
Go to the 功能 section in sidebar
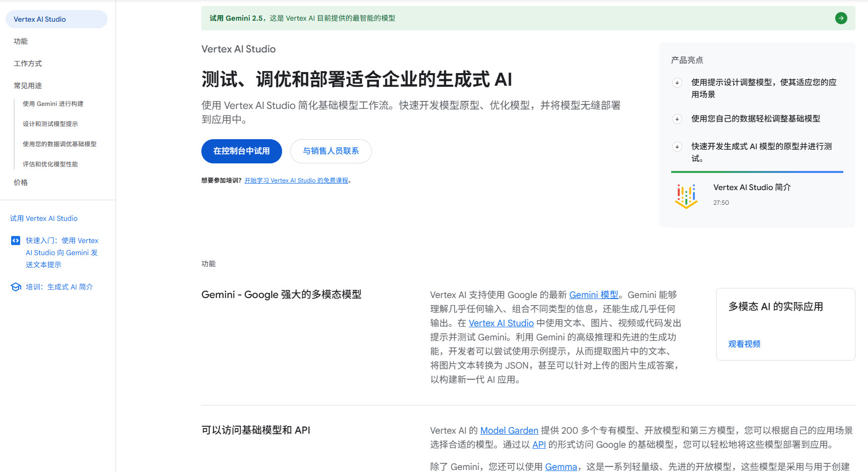(21, 41)
